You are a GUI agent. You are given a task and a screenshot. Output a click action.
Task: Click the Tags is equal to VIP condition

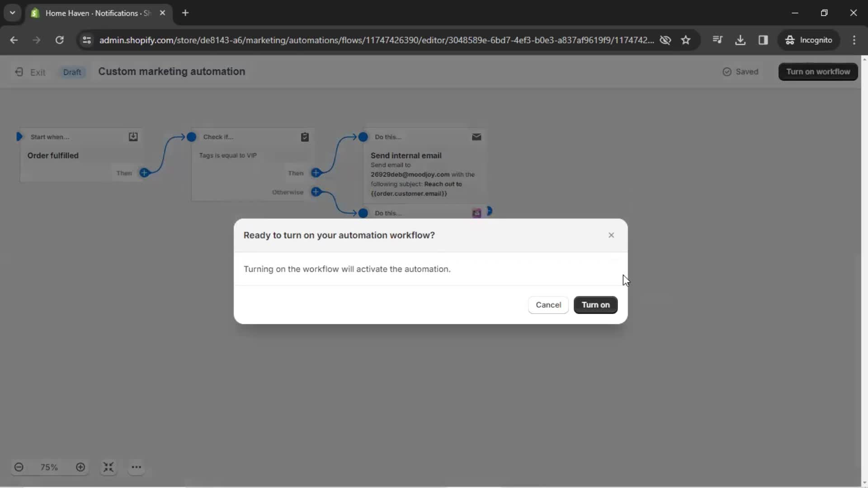click(228, 155)
